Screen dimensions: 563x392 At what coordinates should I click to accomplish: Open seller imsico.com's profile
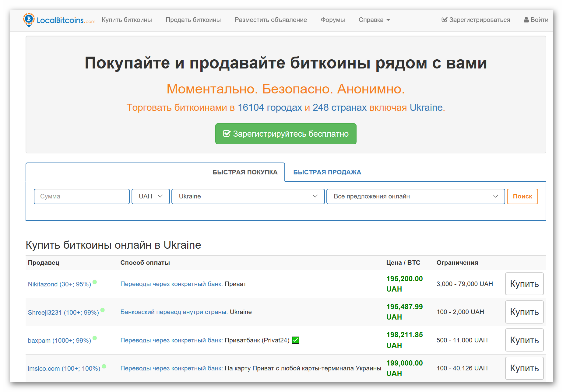(x=64, y=369)
